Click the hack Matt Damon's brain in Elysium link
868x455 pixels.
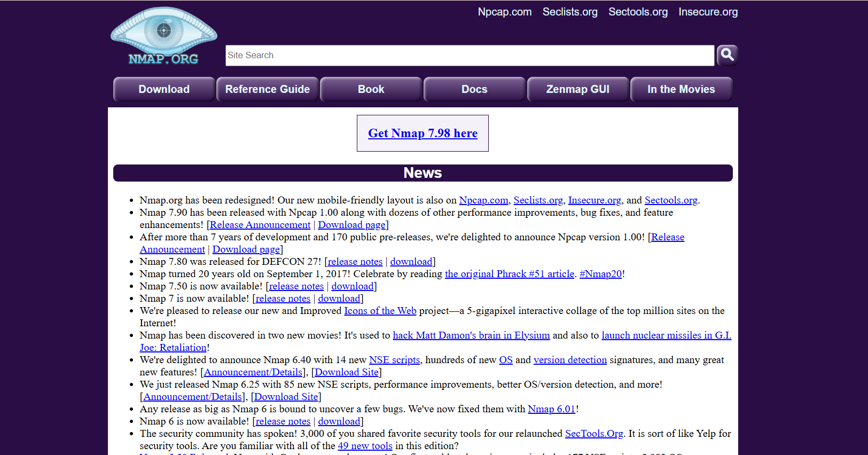pos(471,335)
